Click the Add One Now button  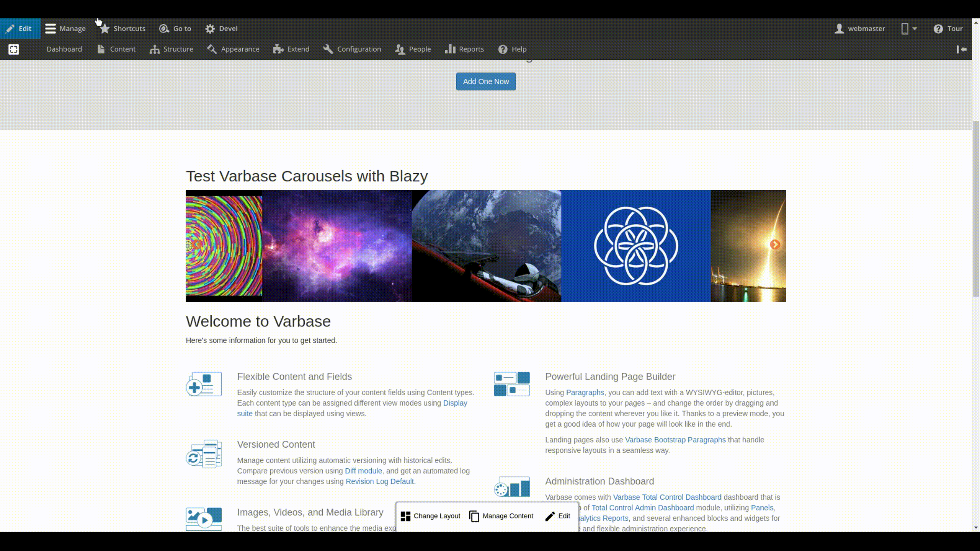coord(486,82)
